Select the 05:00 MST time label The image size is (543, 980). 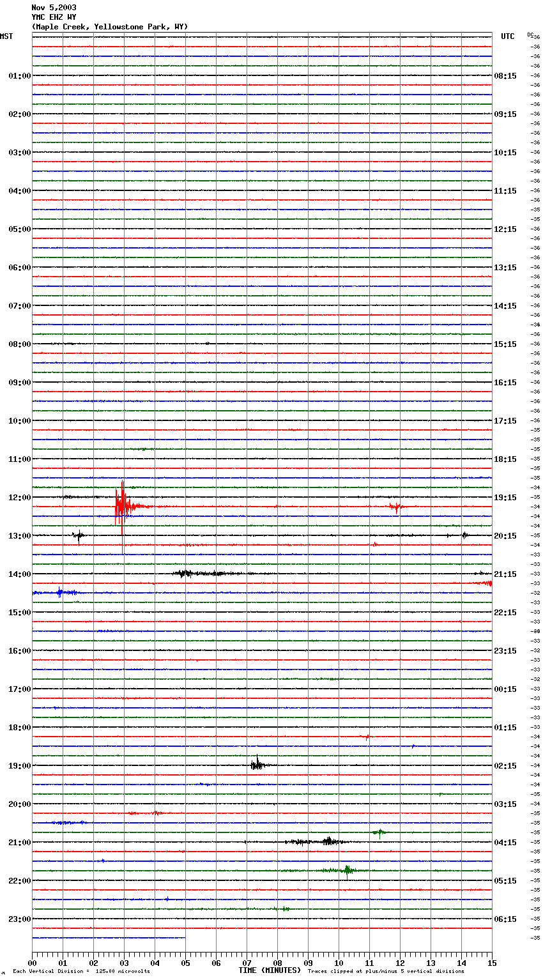click(x=20, y=229)
